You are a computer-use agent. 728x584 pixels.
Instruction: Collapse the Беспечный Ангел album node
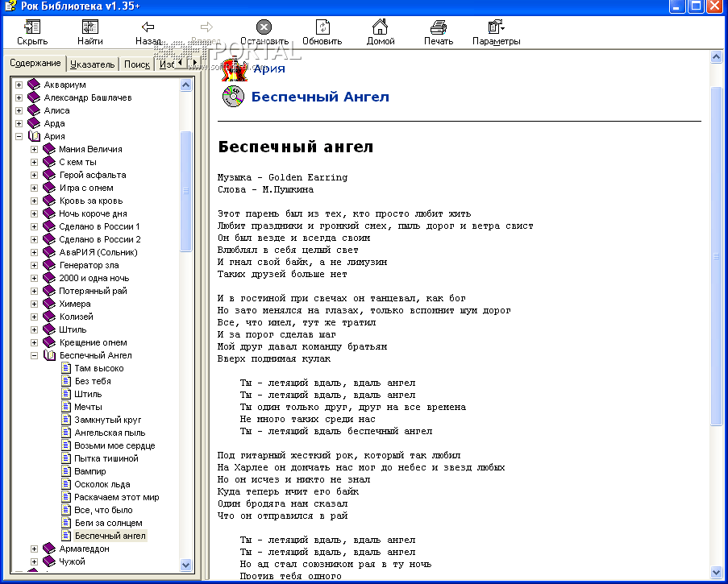[34, 356]
